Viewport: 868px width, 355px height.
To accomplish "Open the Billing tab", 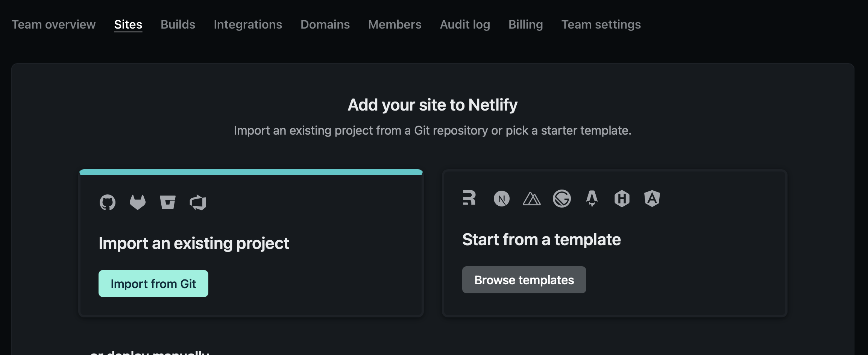I will point(526,24).
